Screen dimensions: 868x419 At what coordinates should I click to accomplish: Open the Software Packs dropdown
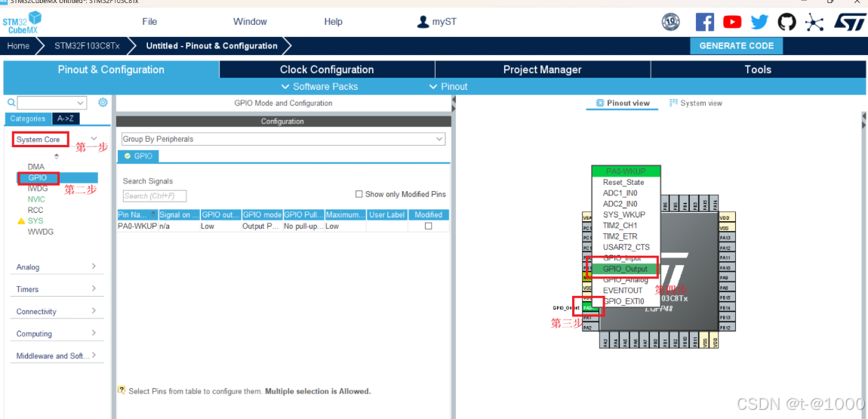coord(319,86)
